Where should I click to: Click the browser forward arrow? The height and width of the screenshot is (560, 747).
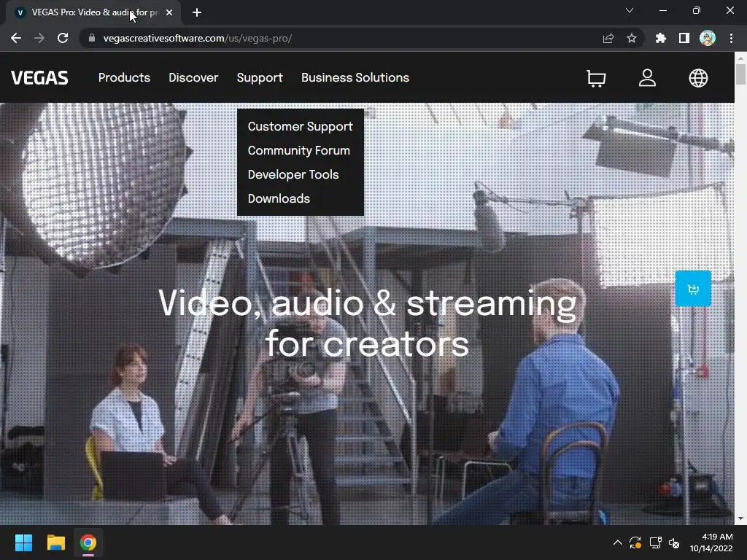click(39, 38)
